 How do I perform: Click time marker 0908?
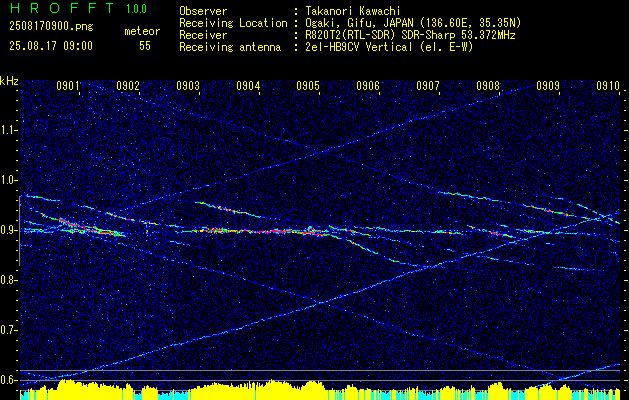(x=488, y=85)
